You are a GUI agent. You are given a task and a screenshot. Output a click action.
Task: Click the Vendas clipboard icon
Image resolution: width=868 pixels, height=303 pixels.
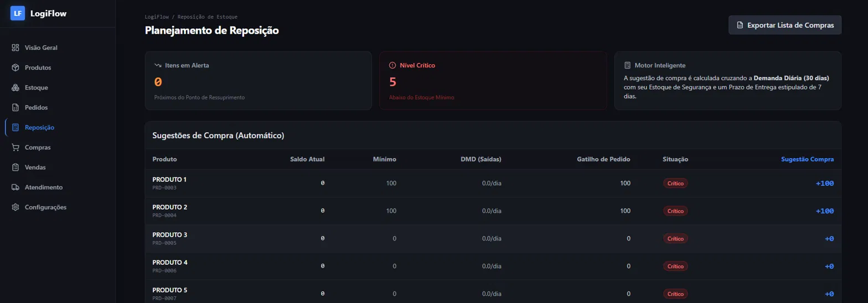click(x=15, y=168)
